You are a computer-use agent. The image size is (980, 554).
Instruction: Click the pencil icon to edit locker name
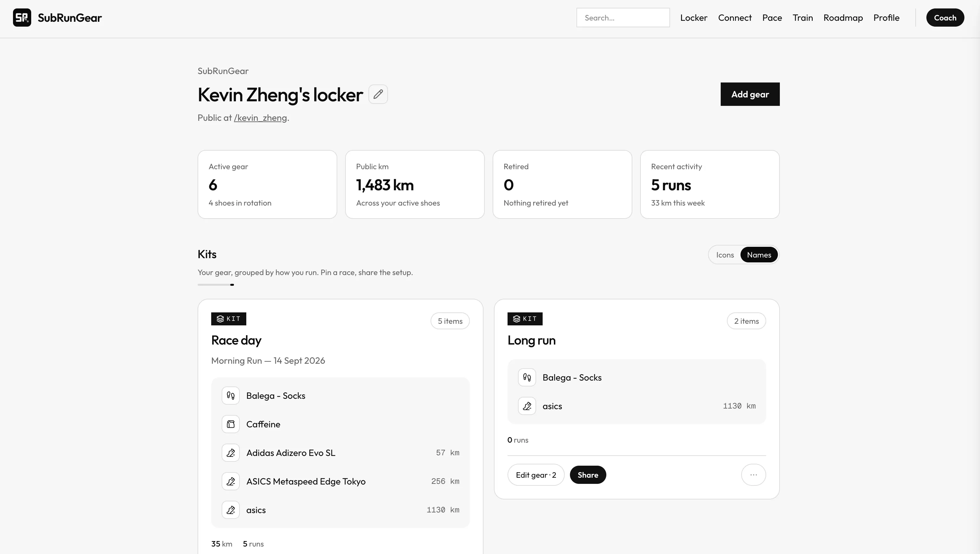click(378, 94)
